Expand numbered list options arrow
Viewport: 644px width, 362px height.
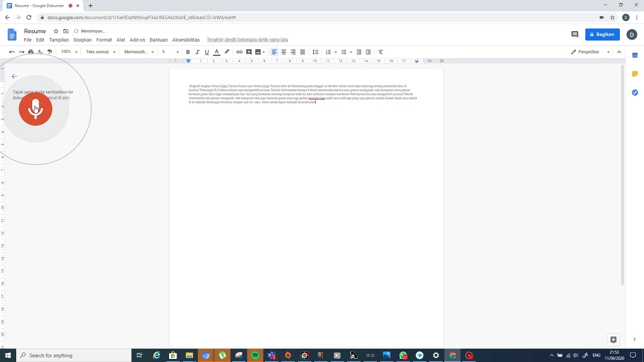coord(335,52)
